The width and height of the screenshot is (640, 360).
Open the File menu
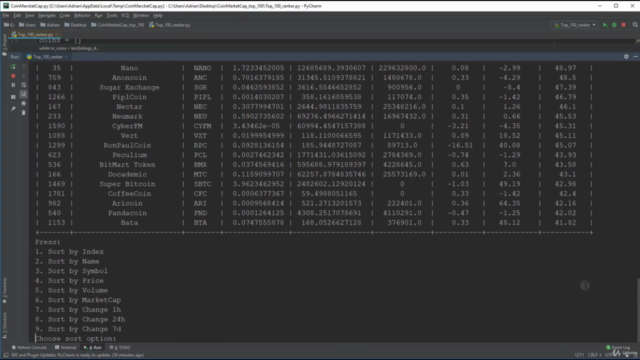tap(6, 16)
